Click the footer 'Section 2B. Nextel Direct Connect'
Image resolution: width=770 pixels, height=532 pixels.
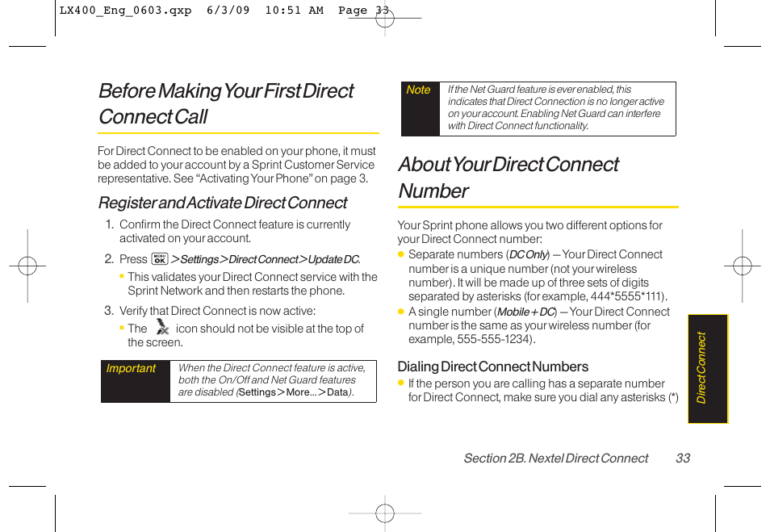(555, 459)
